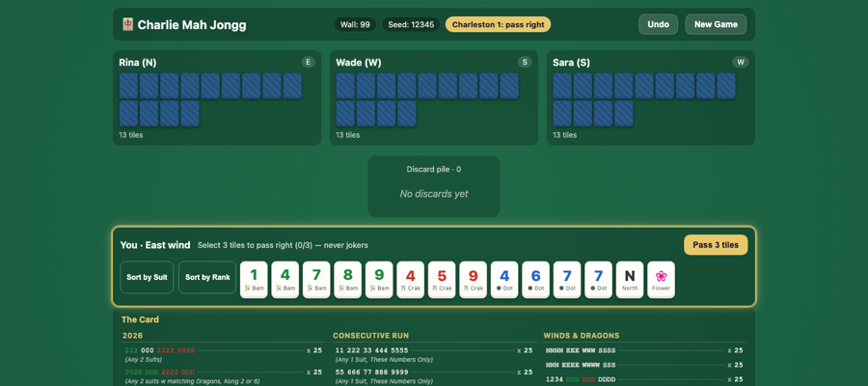Click the 55 666 77 888 9999 hand
Viewport: 868px width, 386px height.
coord(372,372)
